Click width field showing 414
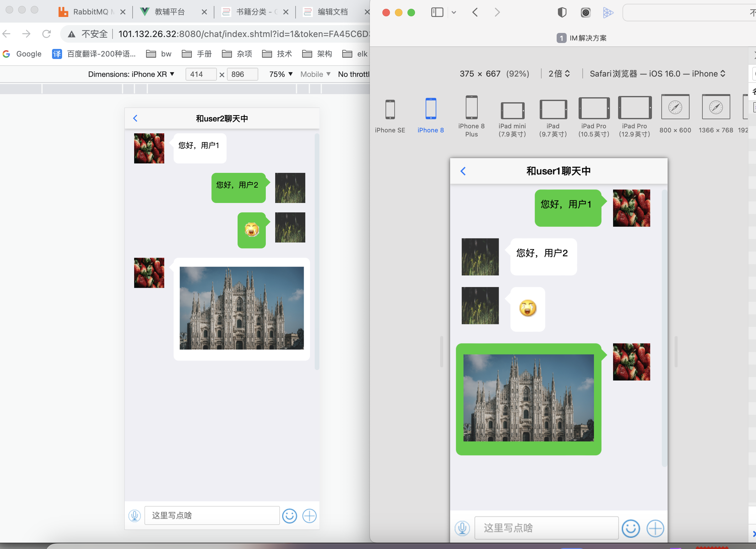This screenshot has width=756, height=549. click(201, 74)
